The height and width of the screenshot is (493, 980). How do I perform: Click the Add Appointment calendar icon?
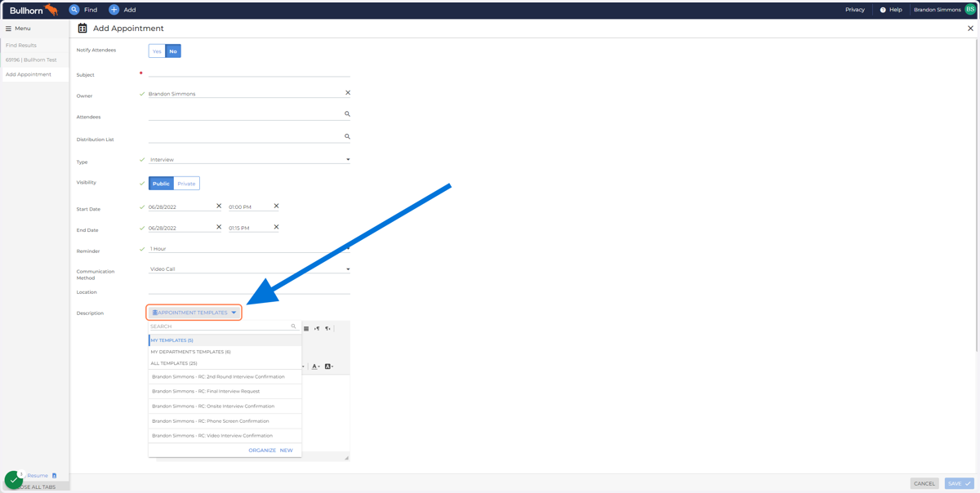82,28
